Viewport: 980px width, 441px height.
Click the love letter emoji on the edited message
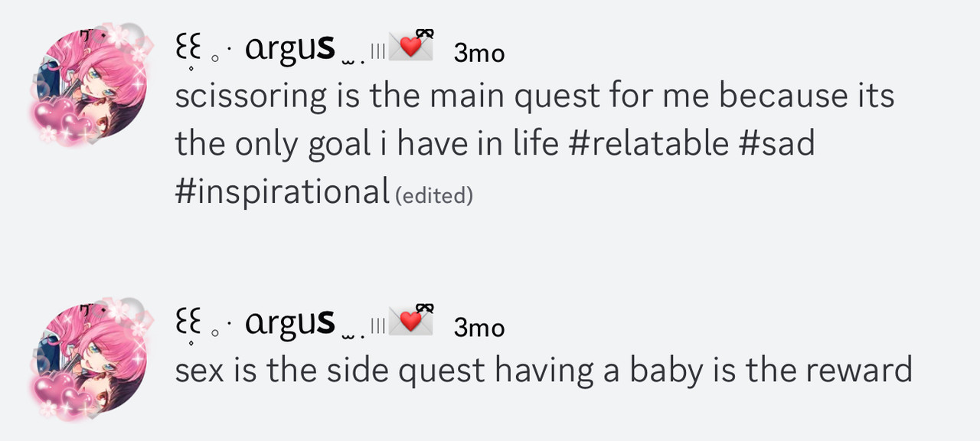click(411, 46)
